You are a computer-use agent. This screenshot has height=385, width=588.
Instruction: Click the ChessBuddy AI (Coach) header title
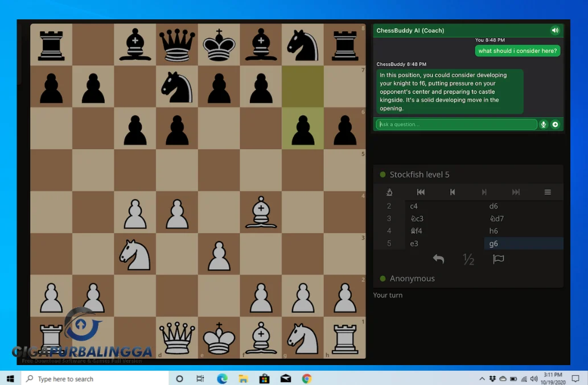[x=410, y=30]
